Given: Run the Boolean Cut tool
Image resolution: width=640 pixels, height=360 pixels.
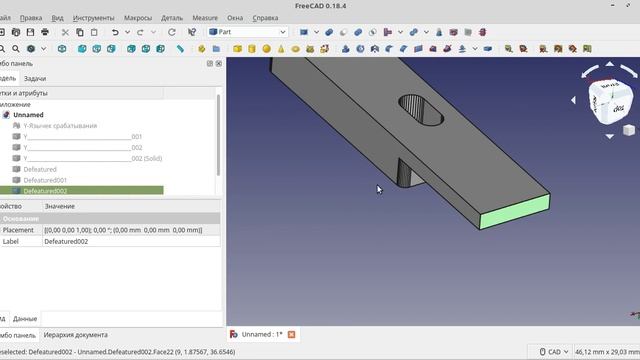Looking at the screenshot, I should pyautogui.click(x=343, y=32).
